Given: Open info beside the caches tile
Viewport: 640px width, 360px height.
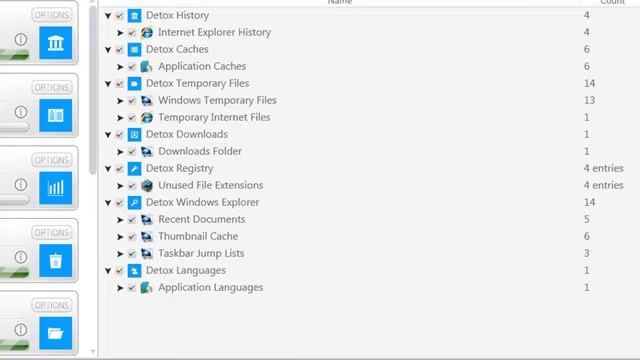Looking at the screenshot, I should point(21,112).
